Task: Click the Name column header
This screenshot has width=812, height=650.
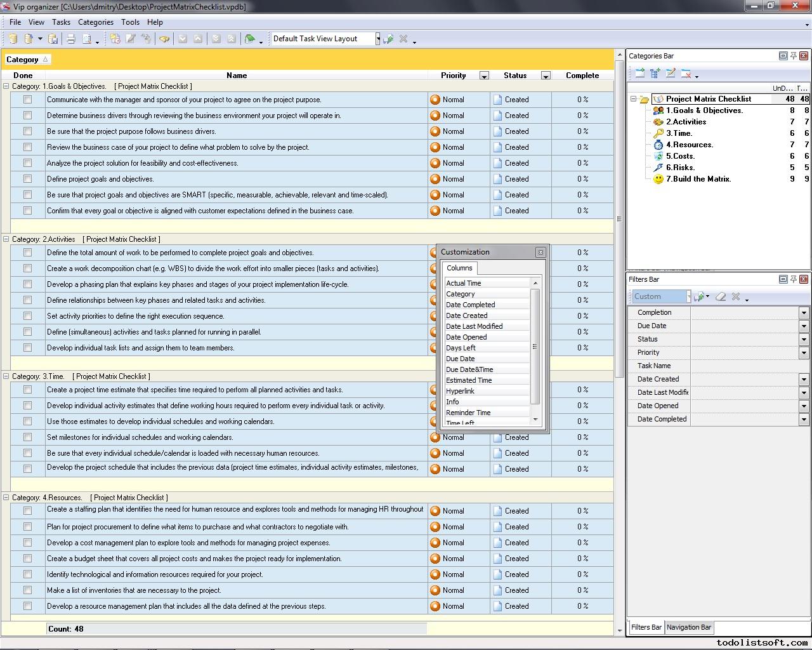Action: coord(236,76)
